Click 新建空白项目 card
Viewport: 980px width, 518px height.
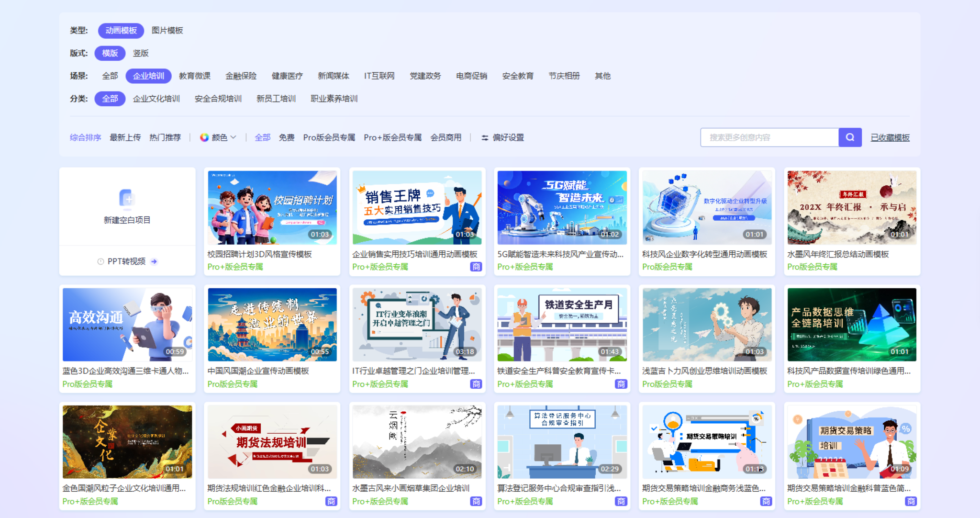point(127,206)
